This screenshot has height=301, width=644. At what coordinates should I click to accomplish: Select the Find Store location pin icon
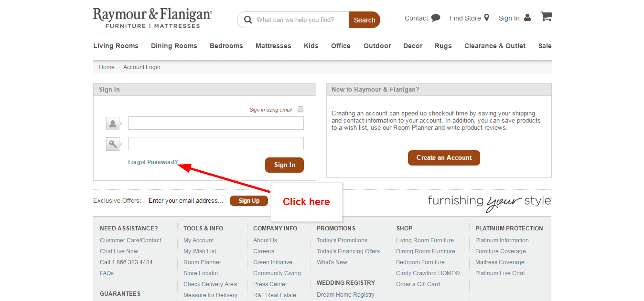(487, 17)
